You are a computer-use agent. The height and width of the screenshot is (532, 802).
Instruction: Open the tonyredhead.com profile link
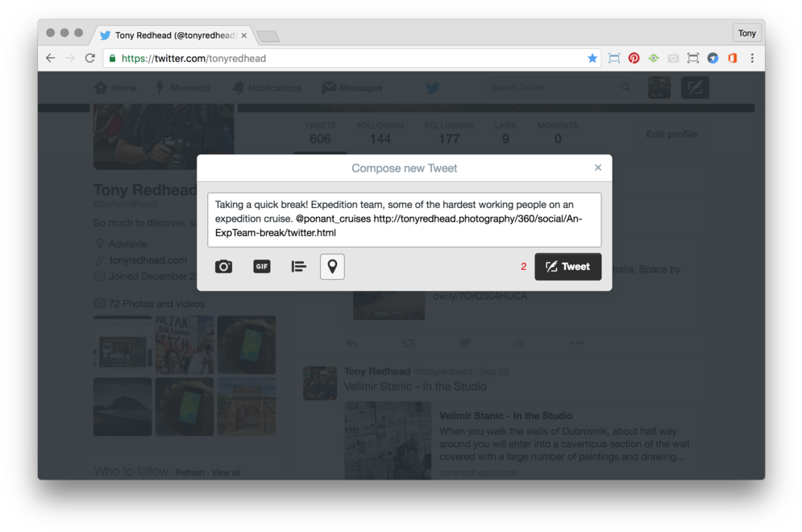[148, 260]
